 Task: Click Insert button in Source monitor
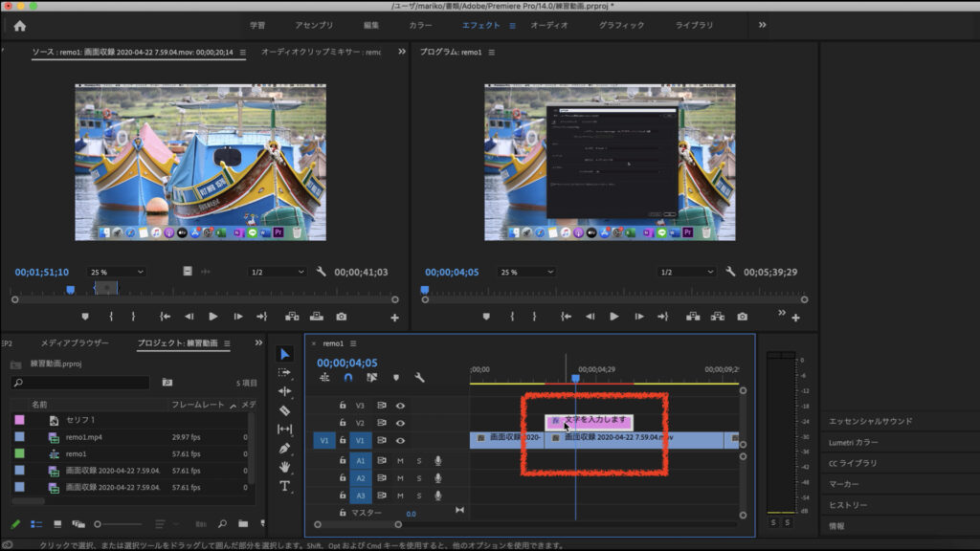tap(292, 317)
